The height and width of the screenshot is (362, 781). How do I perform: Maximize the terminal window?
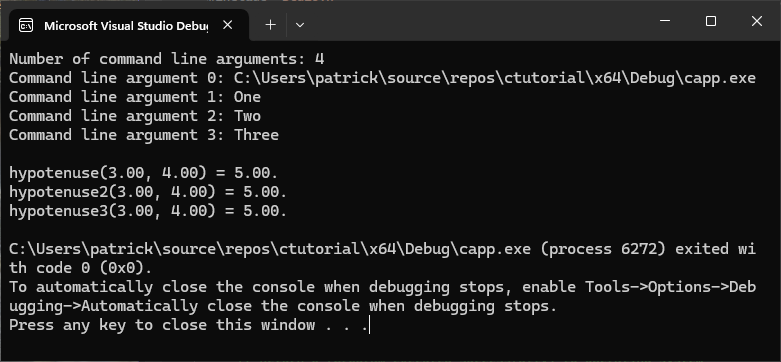711,21
